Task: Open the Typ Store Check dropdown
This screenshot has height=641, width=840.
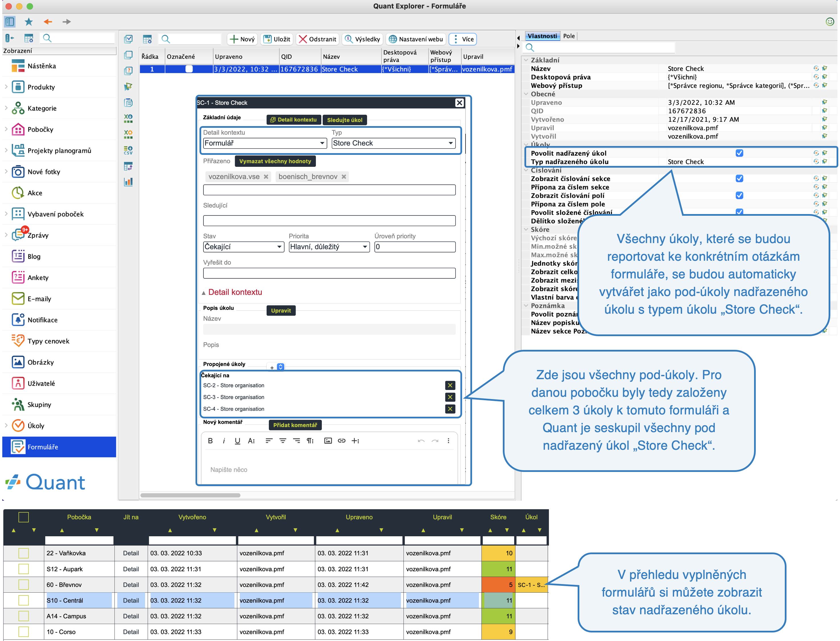Action: coord(393,143)
